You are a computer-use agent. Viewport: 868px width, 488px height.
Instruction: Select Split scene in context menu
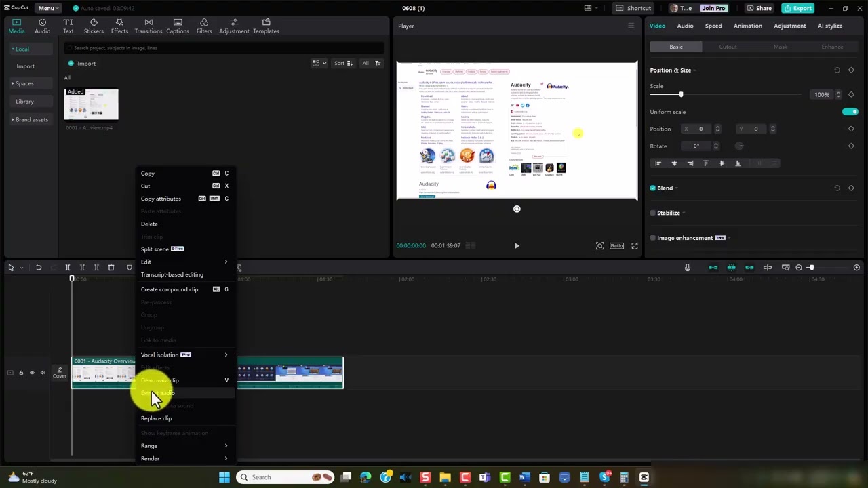(x=185, y=249)
